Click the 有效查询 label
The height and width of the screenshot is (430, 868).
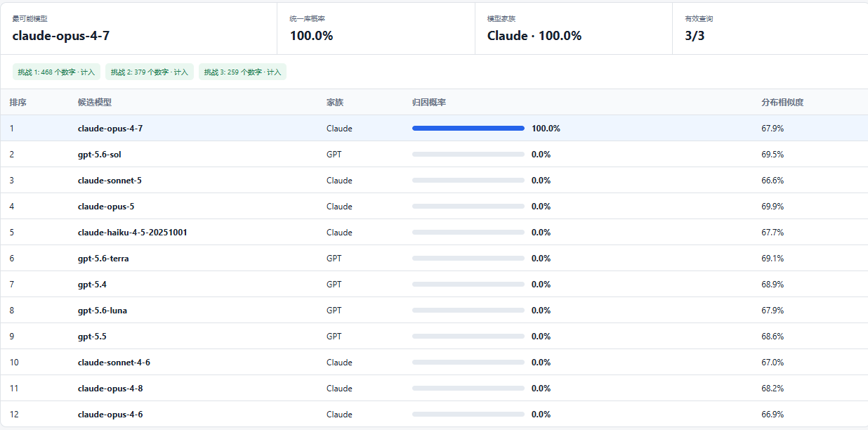point(699,19)
